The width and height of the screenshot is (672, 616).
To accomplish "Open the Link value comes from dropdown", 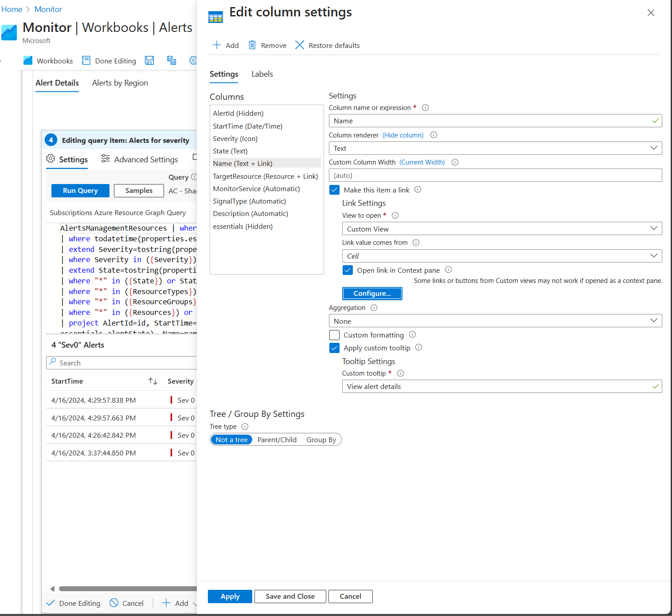I will point(502,256).
